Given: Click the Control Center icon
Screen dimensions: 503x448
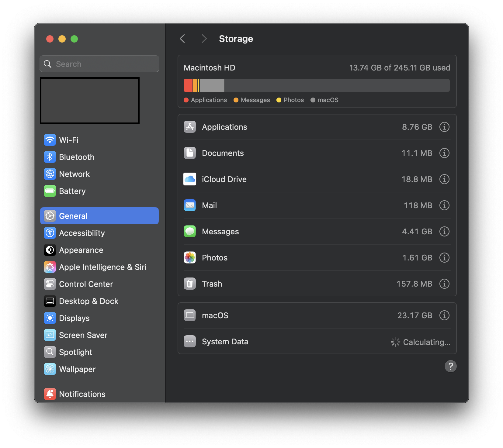Looking at the screenshot, I should [50, 284].
